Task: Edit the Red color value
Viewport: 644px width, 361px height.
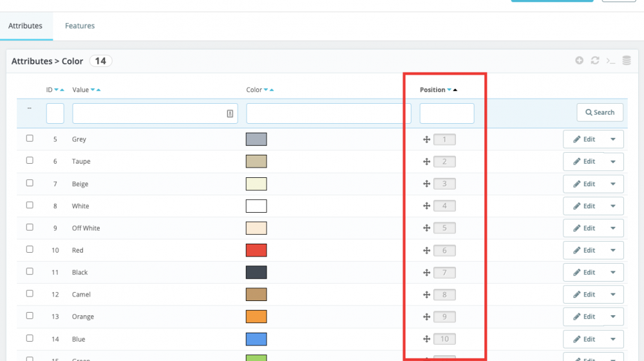Action: coord(583,250)
